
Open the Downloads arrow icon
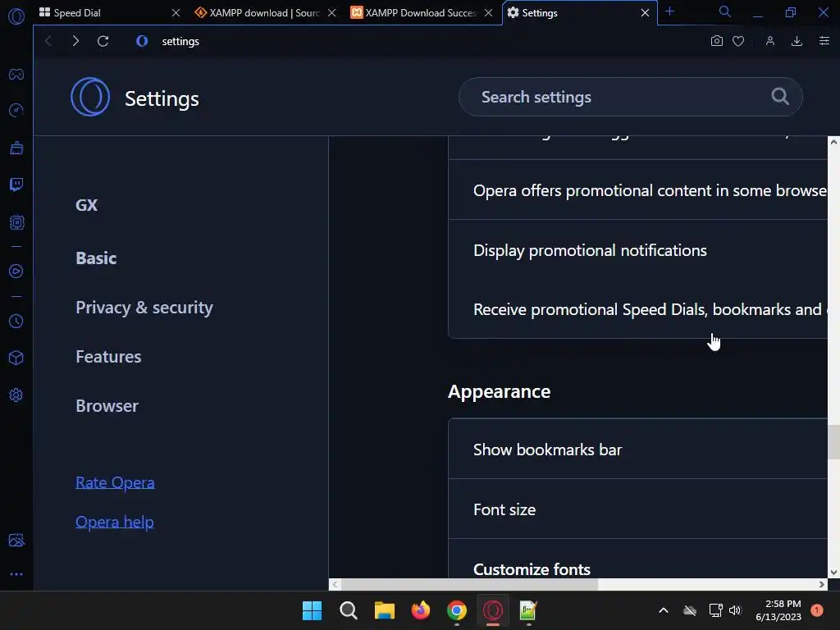tap(797, 41)
